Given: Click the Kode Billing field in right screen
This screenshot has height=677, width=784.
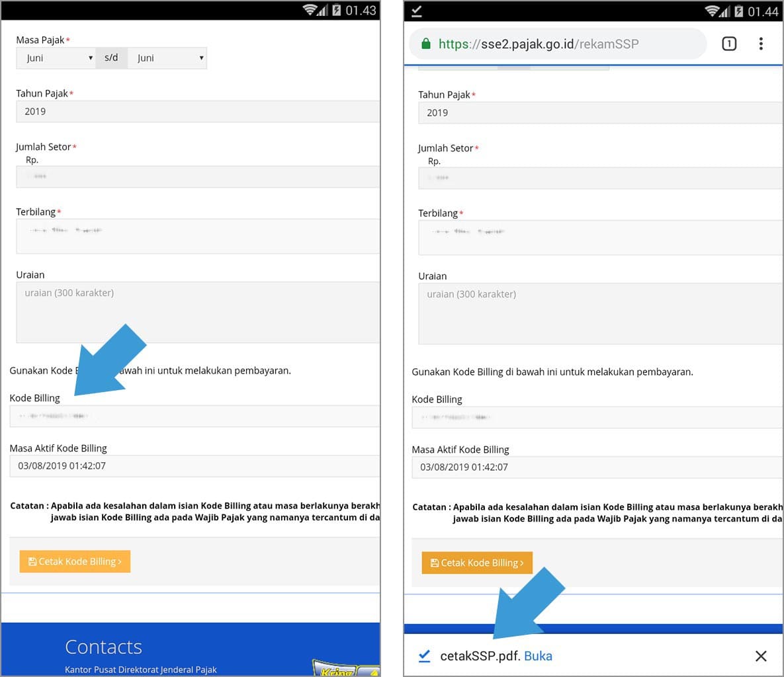Looking at the screenshot, I should point(597,418).
